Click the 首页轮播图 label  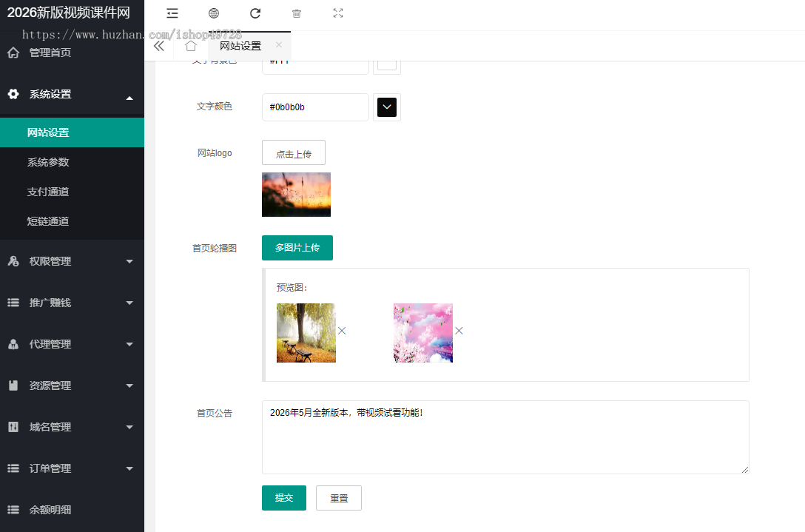click(x=215, y=248)
